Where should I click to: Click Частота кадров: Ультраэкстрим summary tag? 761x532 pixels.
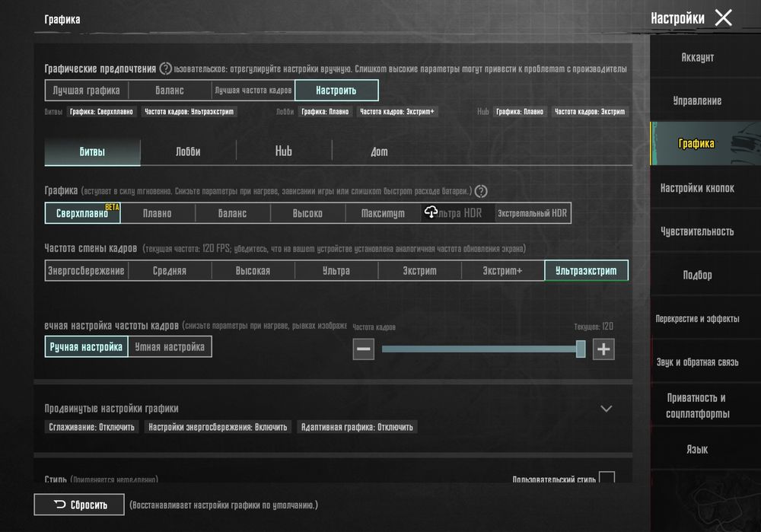(189, 112)
